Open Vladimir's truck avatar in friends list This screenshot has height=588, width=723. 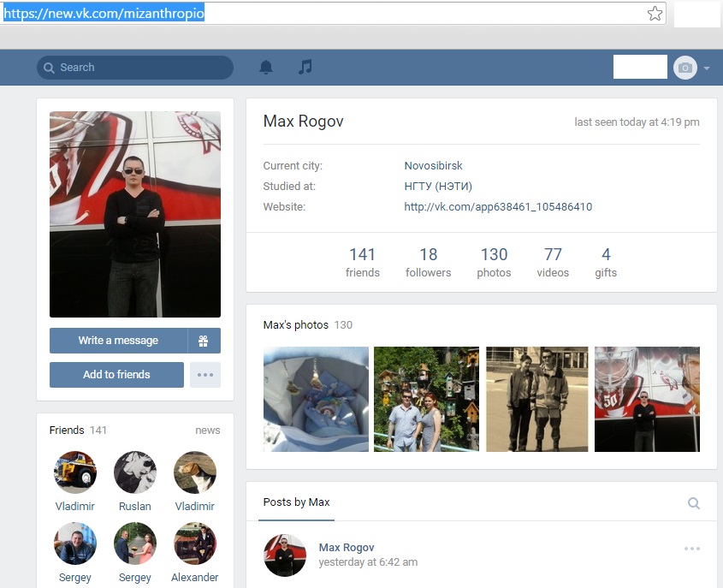(75, 472)
